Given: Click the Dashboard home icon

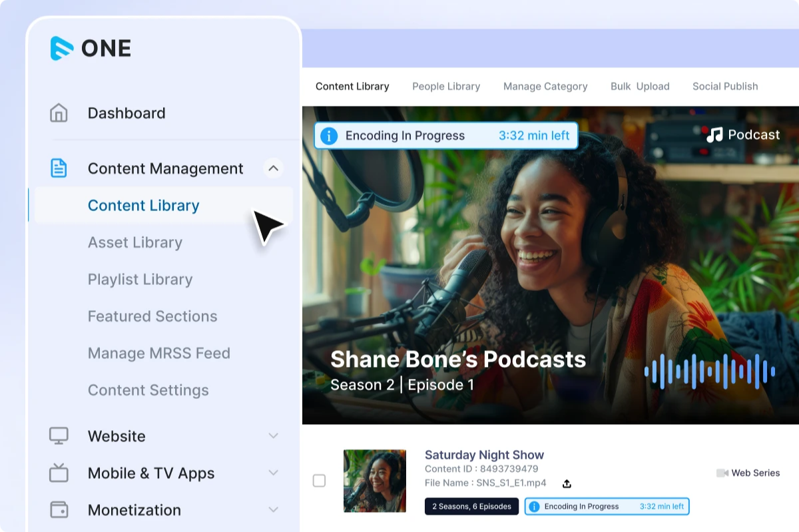Looking at the screenshot, I should [x=59, y=113].
